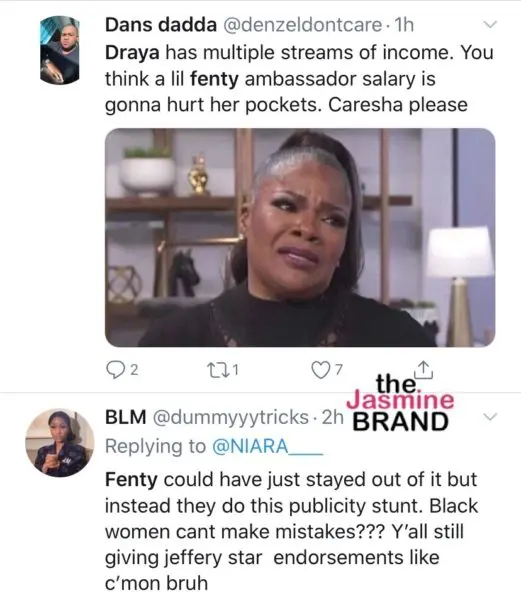Click the @dummyyytricks handle

pyautogui.click(x=231, y=417)
